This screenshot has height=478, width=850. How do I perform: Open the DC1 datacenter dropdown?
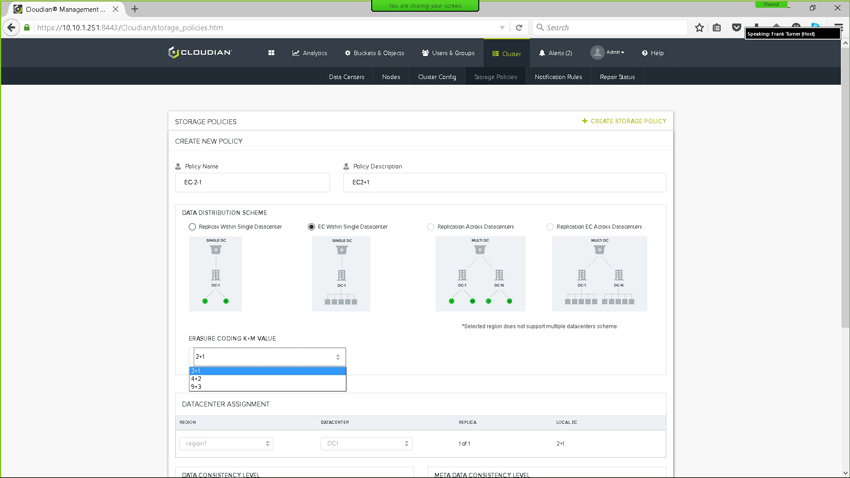pyautogui.click(x=366, y=443)
